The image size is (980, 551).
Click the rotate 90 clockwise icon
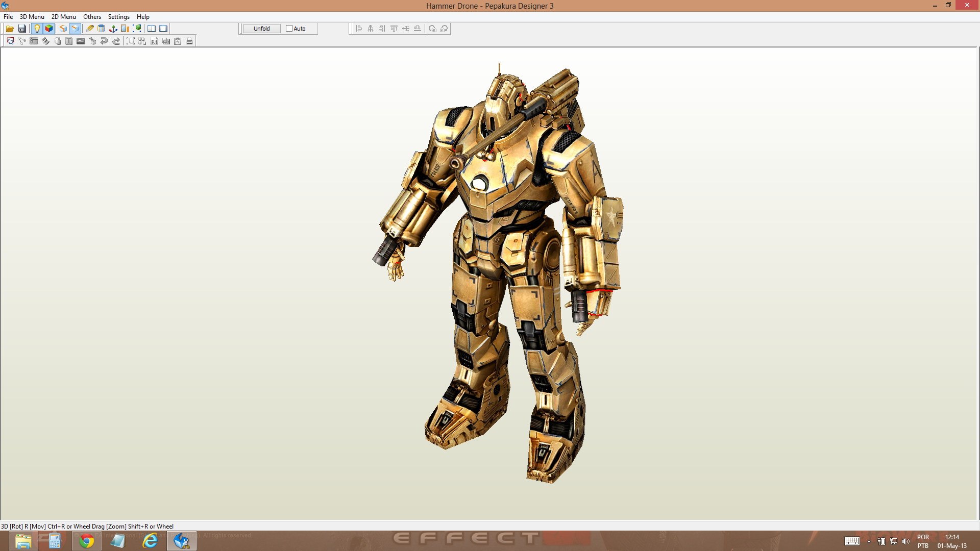pyautogui.click(x=444, y=29)
